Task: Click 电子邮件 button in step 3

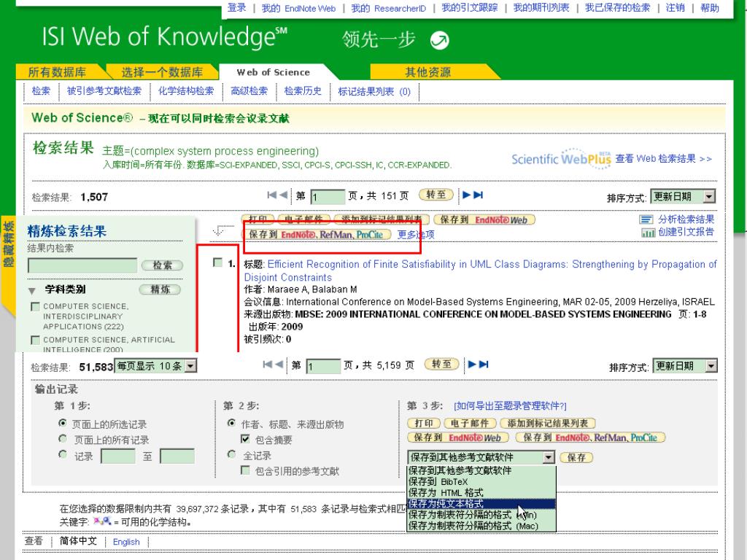Action: [x=470, y=424]
